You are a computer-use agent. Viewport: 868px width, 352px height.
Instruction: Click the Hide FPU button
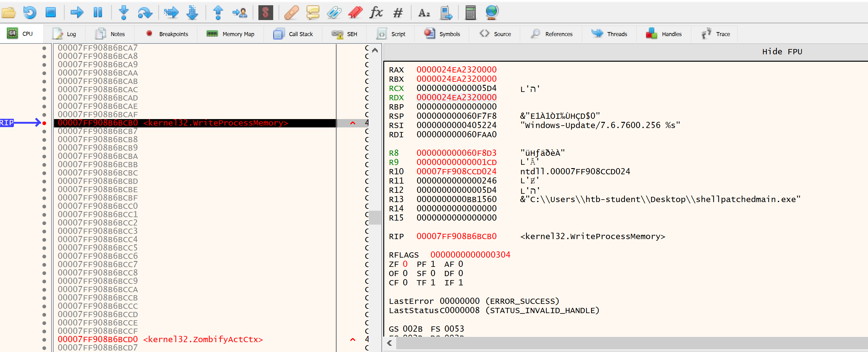point(782,52)
